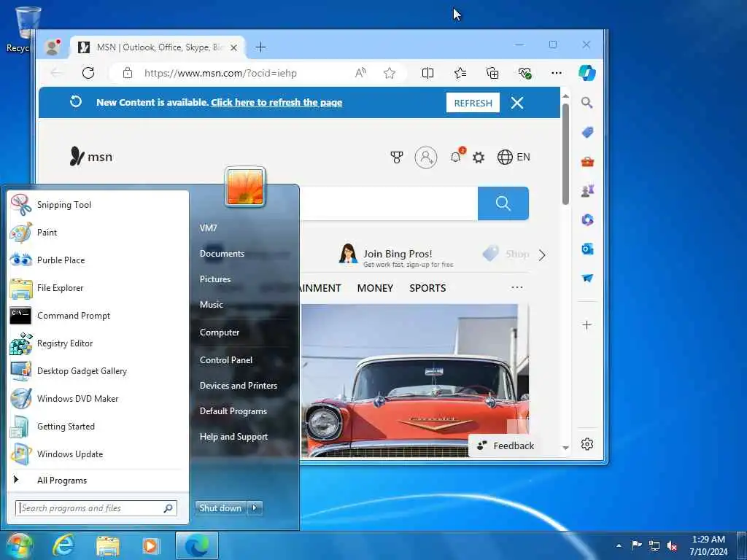Click the msn logo
The height and width of the screenshot is (560, 747).
click(x=91, y=157)
